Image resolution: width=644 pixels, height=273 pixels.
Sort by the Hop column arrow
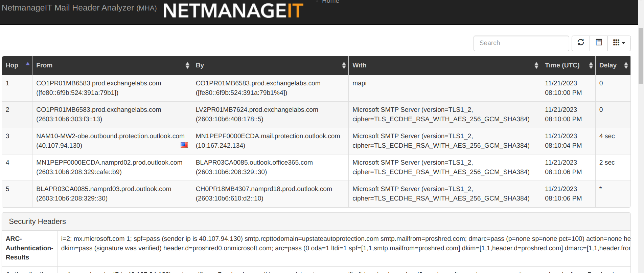pyautogui.click(x=28, y=64)
